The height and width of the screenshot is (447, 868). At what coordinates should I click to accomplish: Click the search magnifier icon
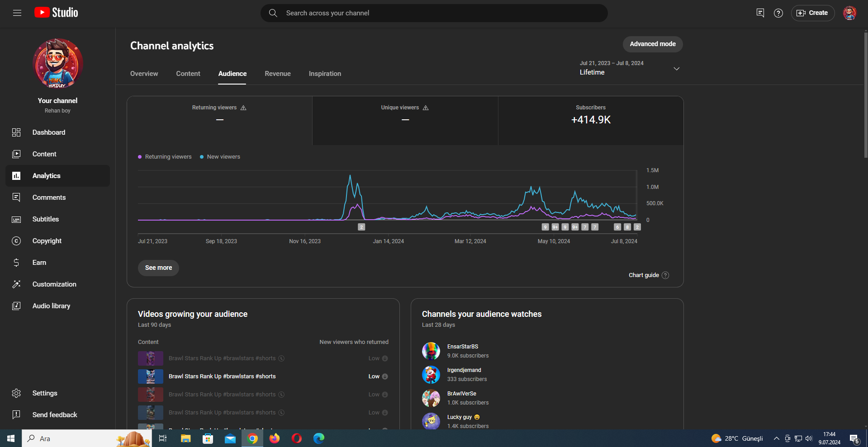click(x=273, y=13)
